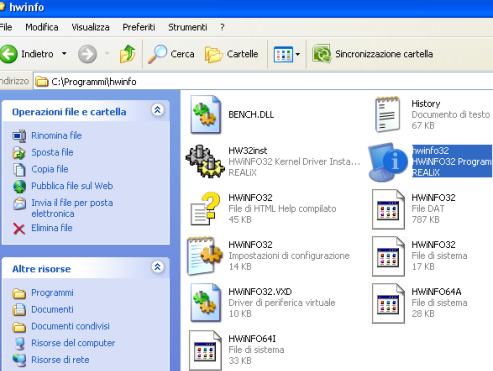Viewport: 493px width, 371px height.
Task: Select the HW32inst gears icon
Action: pyautogui.click(x=205, y=161)
